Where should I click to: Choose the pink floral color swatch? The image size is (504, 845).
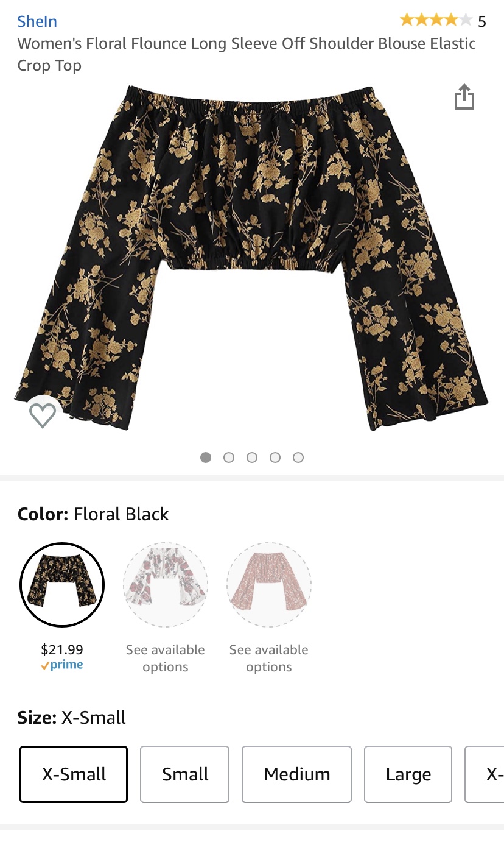[269, 585]
